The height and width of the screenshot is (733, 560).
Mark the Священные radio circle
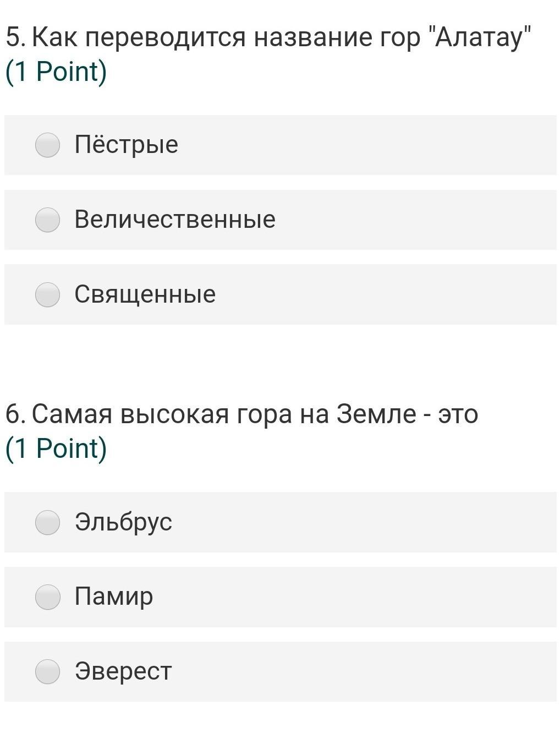(x=48, y=294)
